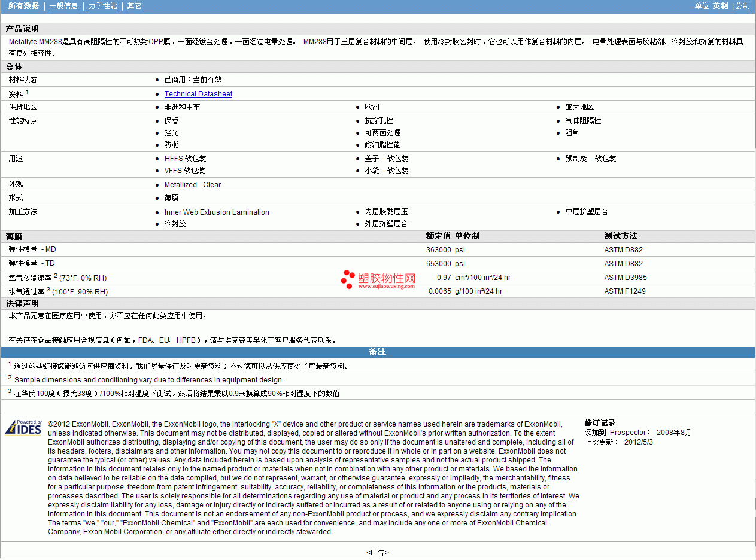Click the 气体阻隔性 feature item
756x560 pixels.
point(583,121)
